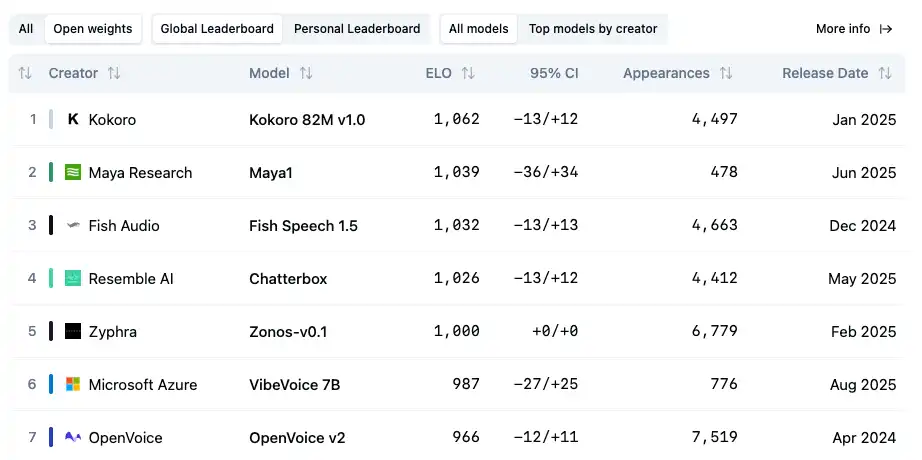922x460 pixels.
Task: Select the Global Leaderboard tab
Action: [x=217, y=29]
